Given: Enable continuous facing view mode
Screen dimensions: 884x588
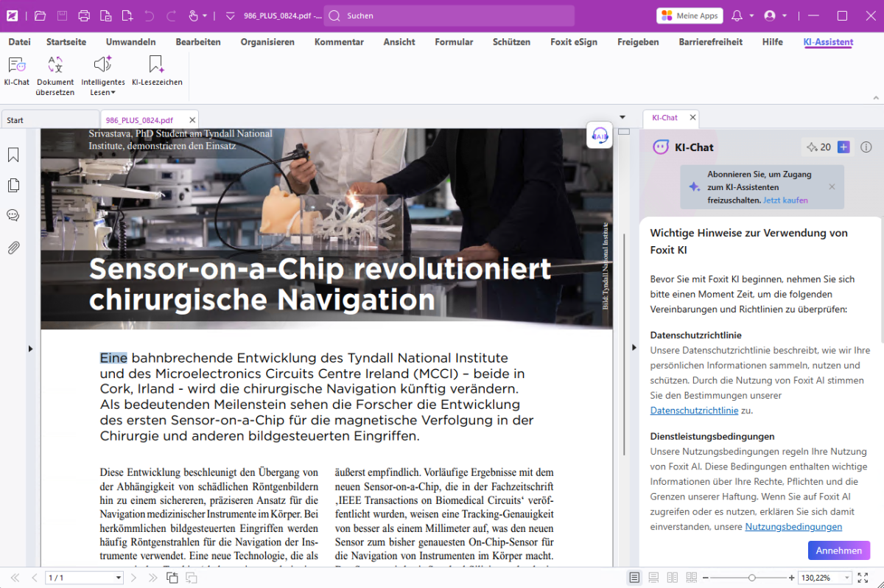Looking at the screenshot, I should [692, 578].
